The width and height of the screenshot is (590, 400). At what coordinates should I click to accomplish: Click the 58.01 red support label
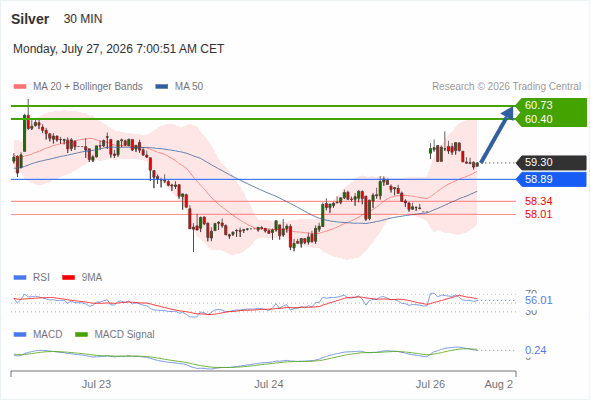(538, 214)
